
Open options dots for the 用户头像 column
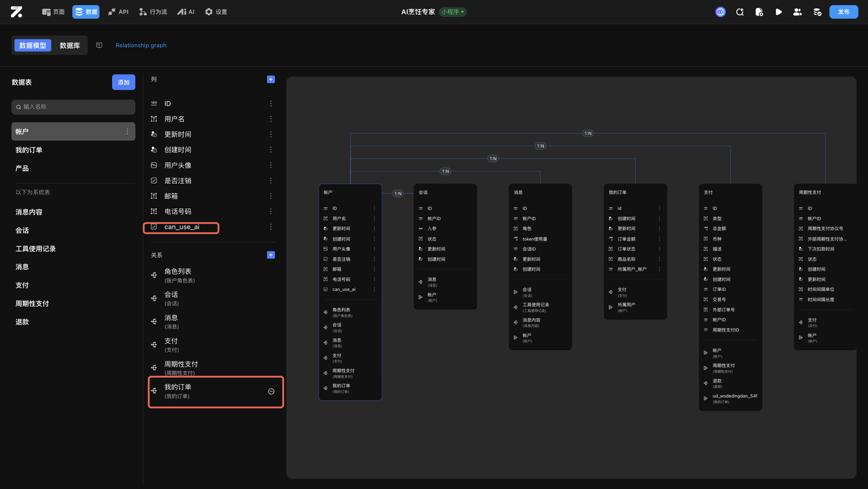click(271, 165)
